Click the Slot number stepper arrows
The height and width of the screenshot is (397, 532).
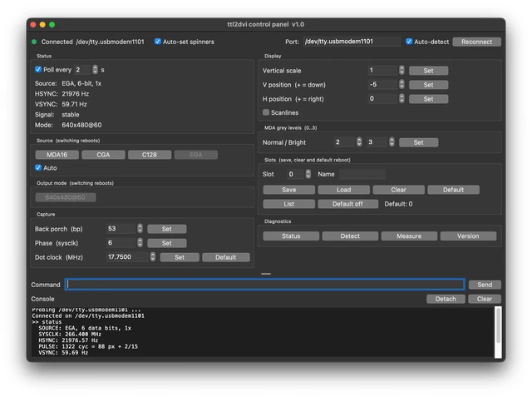pyautogui.click(x=308, y=174)
